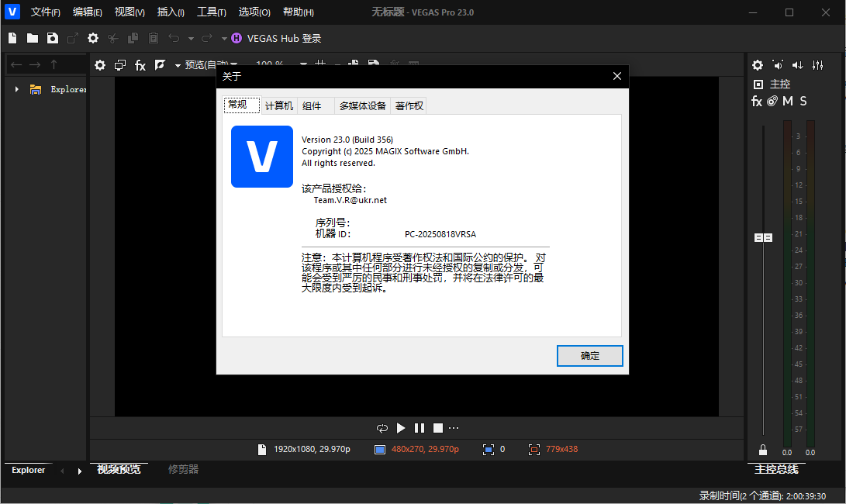
Task: Open the 文件 menu
Action: [45, 12]
